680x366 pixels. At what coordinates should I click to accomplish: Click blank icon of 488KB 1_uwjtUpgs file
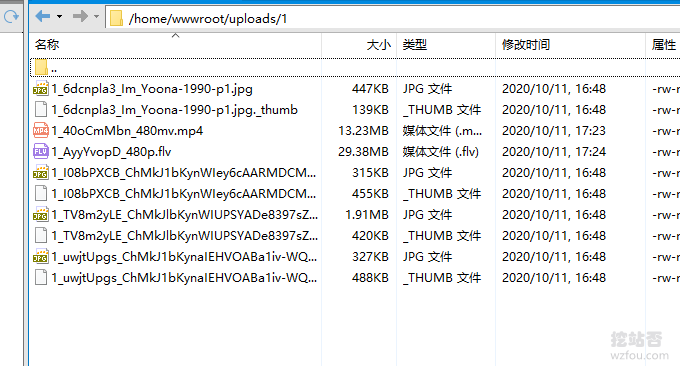click(41, 278)
